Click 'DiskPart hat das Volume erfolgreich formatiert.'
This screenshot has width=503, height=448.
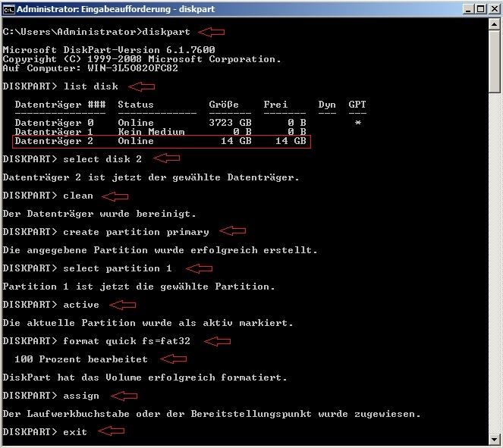145,378
